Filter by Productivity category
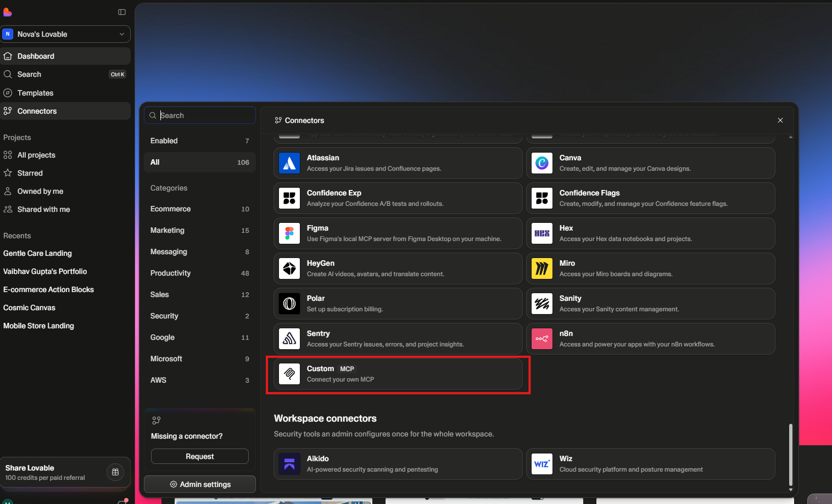 [x=200, y=273]
